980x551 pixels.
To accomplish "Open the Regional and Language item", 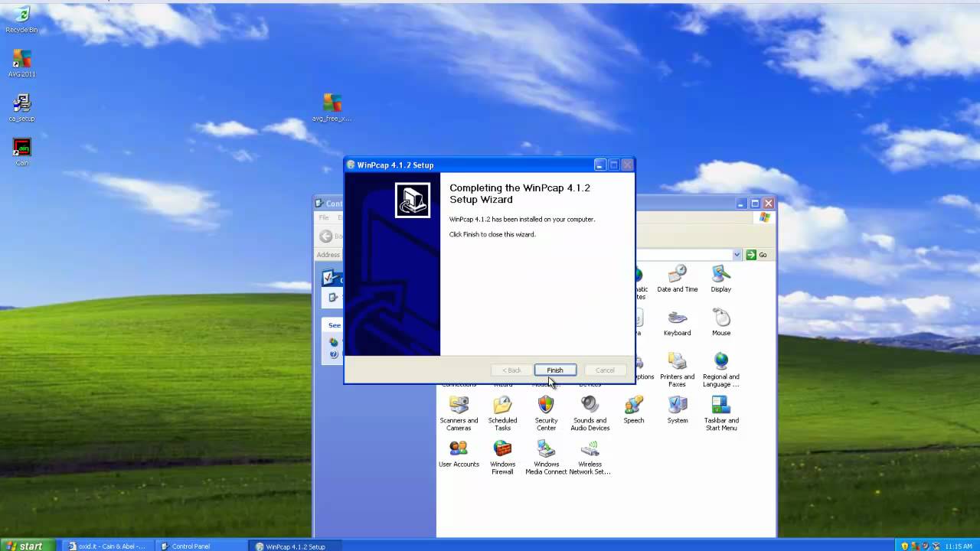I will pos(720,370).
